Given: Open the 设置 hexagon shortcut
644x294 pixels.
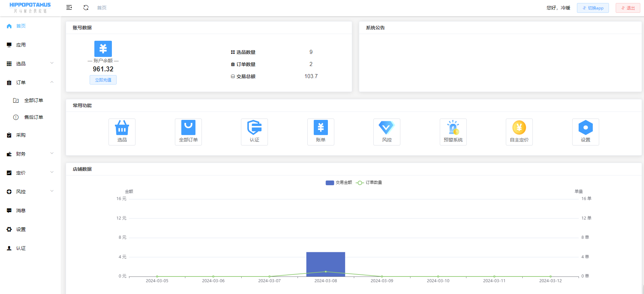Looking at the screenshot, I should coord(586,132).
